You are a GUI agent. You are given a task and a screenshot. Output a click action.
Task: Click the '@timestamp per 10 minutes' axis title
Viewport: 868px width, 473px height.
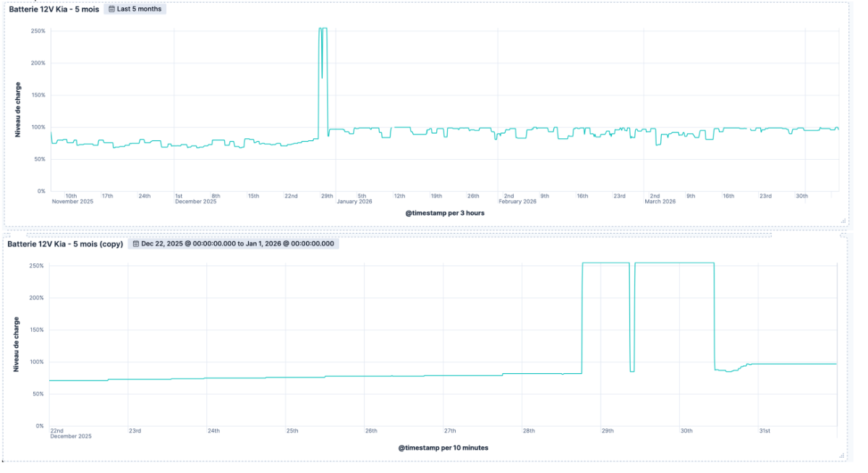(443, 448)
